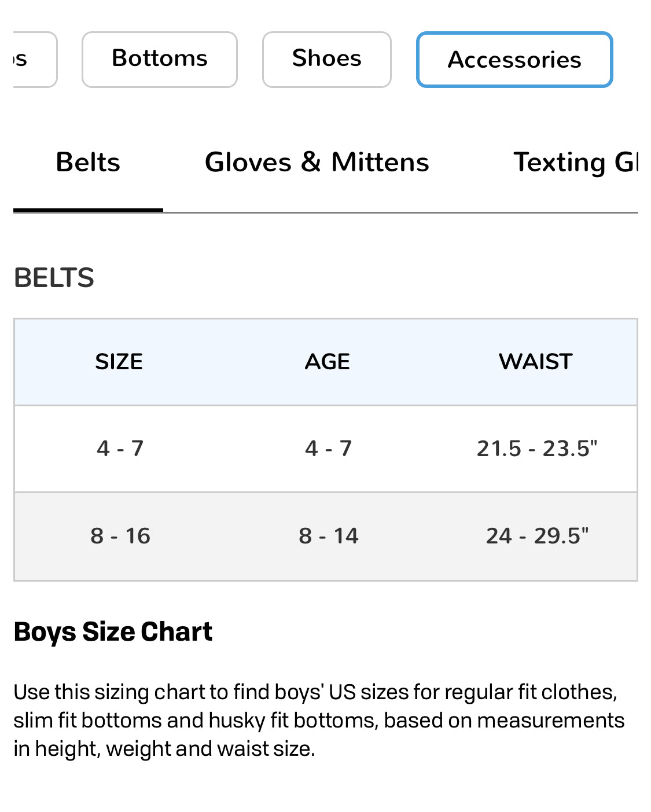
Task: Click the Boys Size Chart heading
Action: tap(113, 631)
